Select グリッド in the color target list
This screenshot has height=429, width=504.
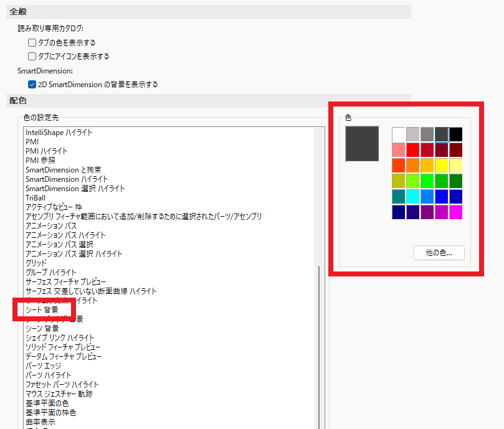pyautogui.click(x=36, y=263)
